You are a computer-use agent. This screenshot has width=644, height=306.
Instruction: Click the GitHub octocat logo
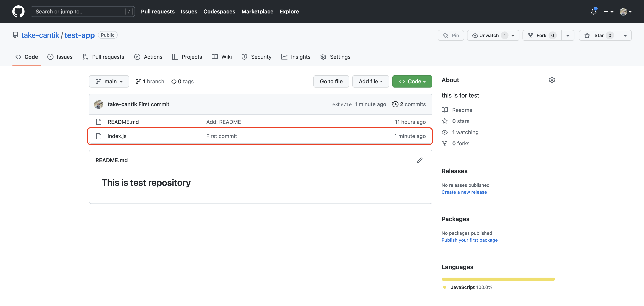(18, 12)
